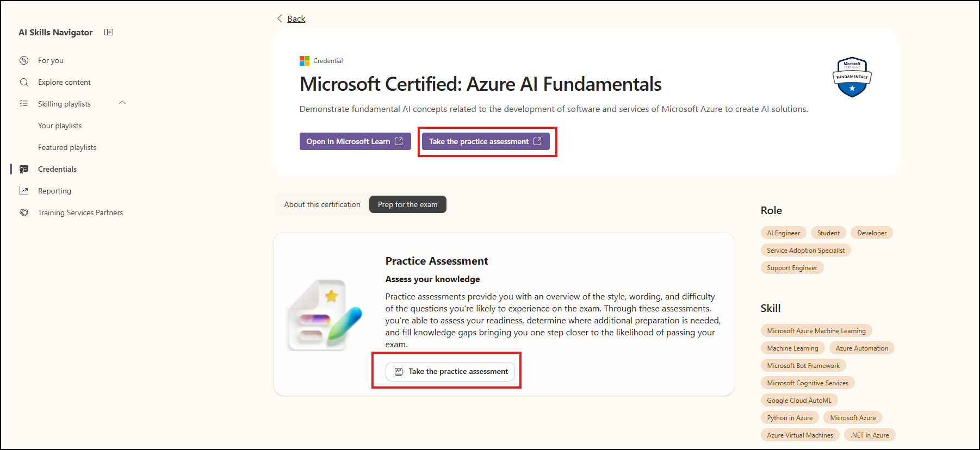Click the purple Take the practice assessment button
The width and height of the screenshot is (980, 450).
pyautogui.click(x=486, y=141)
